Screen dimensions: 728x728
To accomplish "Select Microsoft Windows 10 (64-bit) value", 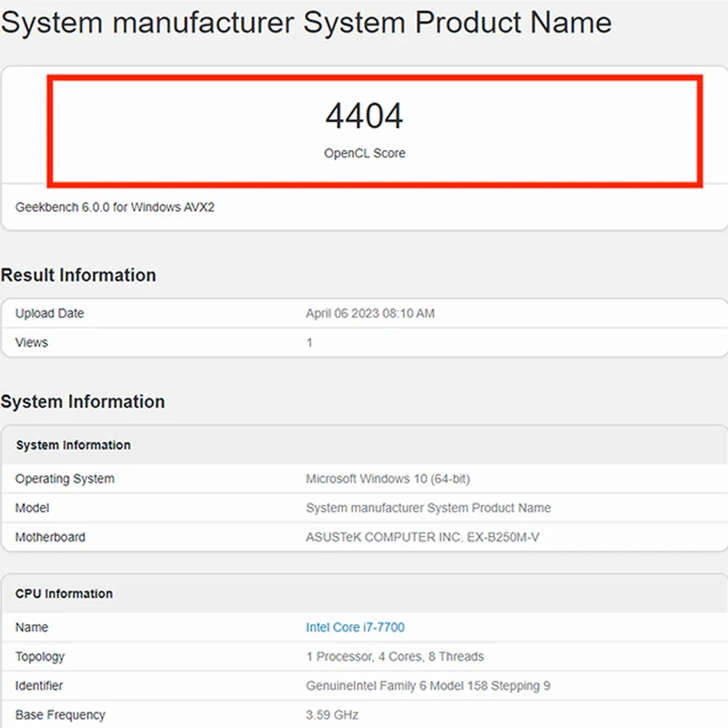I will pyautogui.click(x=388, y=479).
